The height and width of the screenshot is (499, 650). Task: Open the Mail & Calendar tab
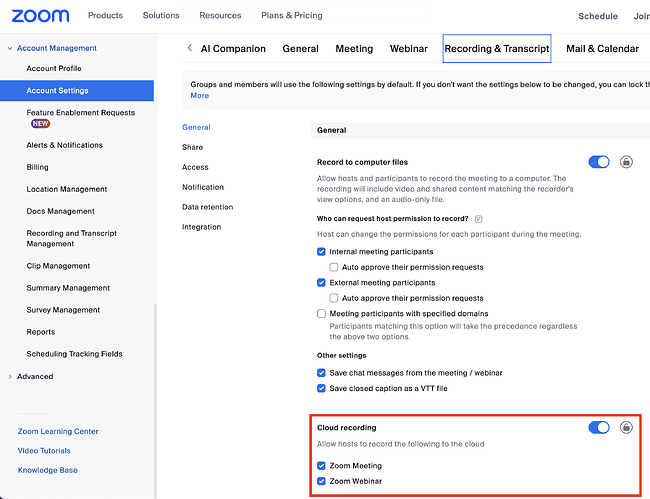point(602,48)
